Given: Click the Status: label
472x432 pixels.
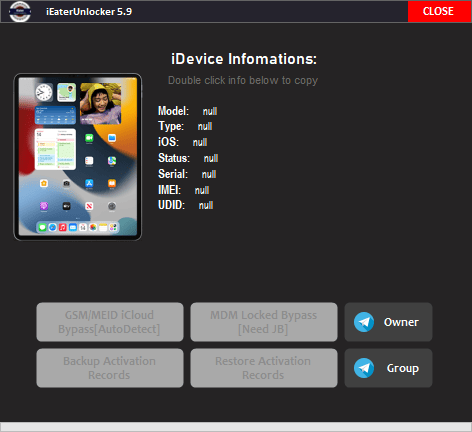Looking at the screenshot, I should [174, 158].
